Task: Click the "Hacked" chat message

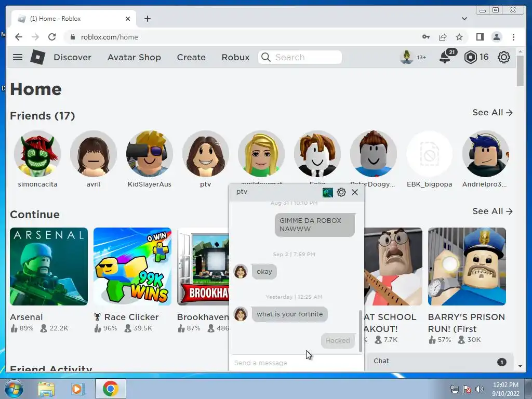Action: (338, 340)
